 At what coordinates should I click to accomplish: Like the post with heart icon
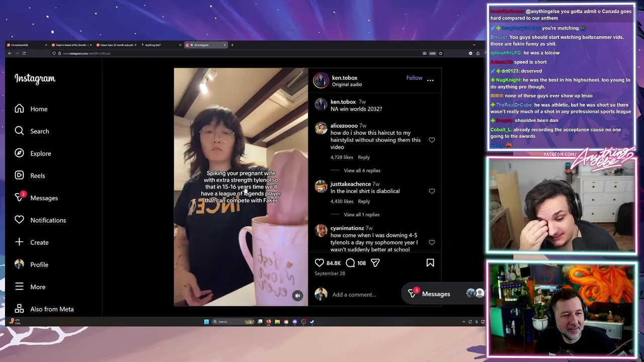319,263
